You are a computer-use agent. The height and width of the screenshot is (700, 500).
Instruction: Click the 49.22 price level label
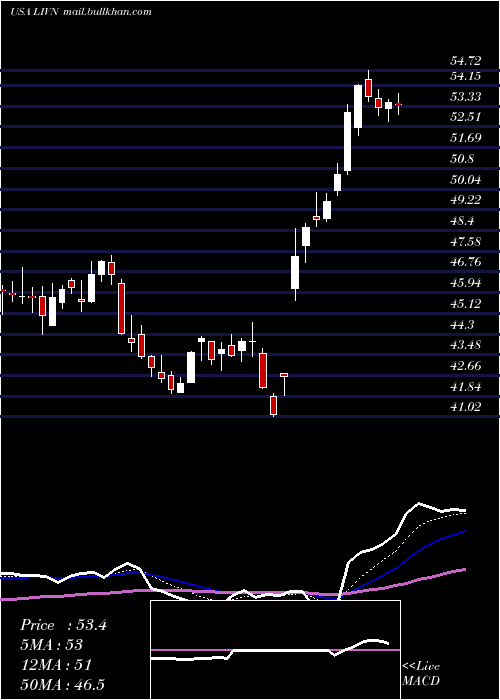tap(466, 200)
